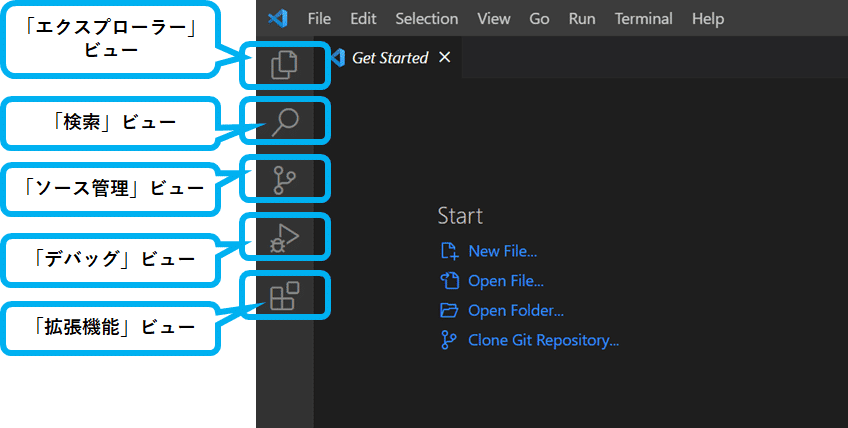Screen dimensions: 848x428
Task: Select the Get Started tab
Action: click(x=389, y=58)
